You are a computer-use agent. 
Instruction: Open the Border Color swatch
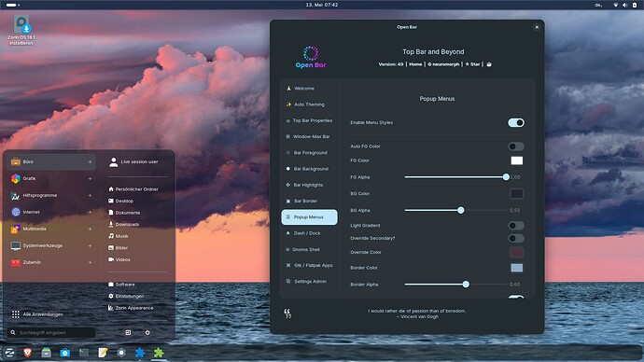click(517, 268)
